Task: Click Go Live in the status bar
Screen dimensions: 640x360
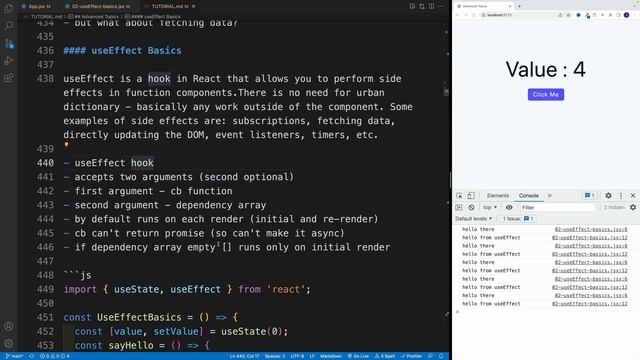Action: pyautogui.click(x=358, y=356)
